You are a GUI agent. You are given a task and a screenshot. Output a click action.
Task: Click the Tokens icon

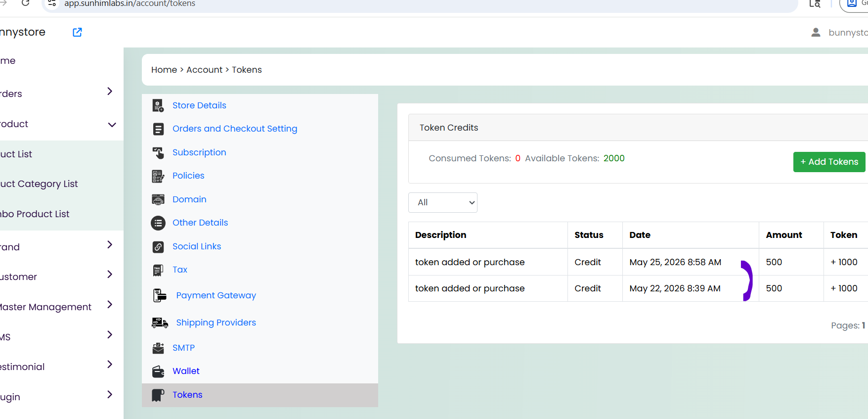pos(158,395)
